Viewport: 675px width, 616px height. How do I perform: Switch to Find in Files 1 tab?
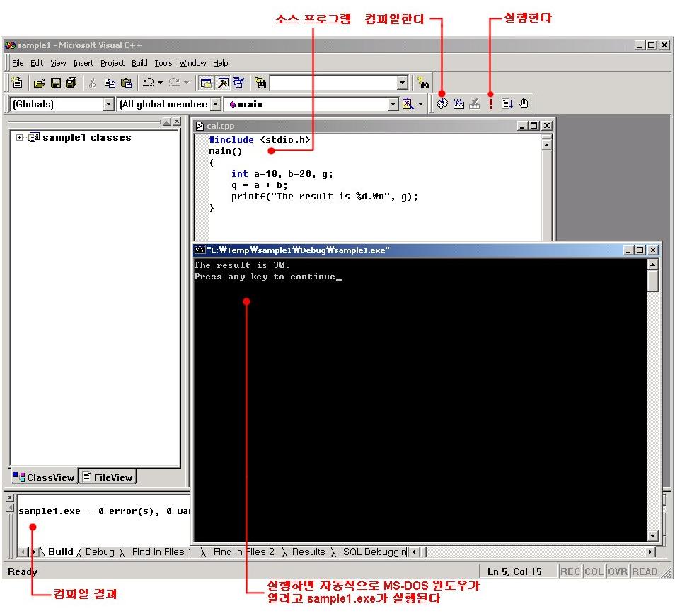click(x=161, y=552)
